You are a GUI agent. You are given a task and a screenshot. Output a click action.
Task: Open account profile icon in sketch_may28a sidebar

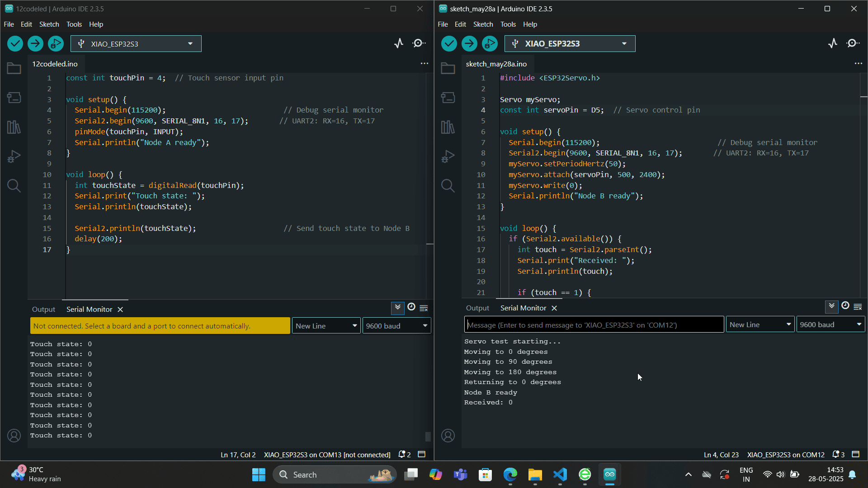click(x=448, y=436)
